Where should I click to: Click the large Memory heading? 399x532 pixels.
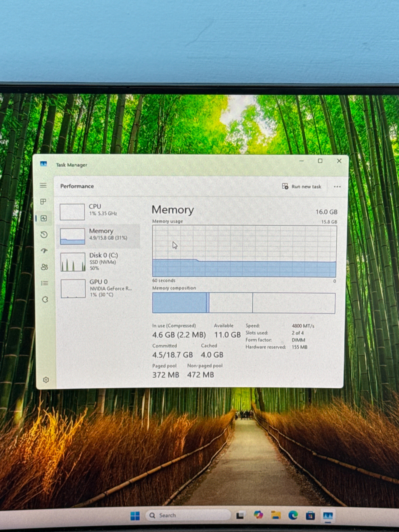(173, 210)
